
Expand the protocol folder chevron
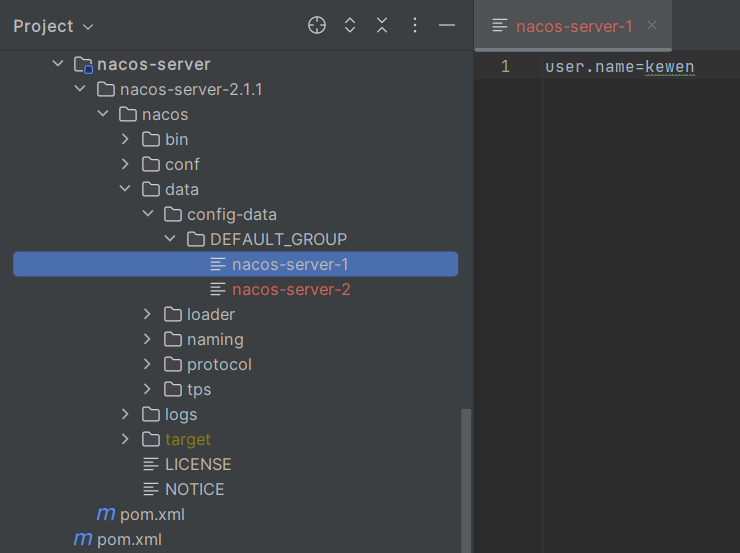pyautogui.click(x=147, y=364)
